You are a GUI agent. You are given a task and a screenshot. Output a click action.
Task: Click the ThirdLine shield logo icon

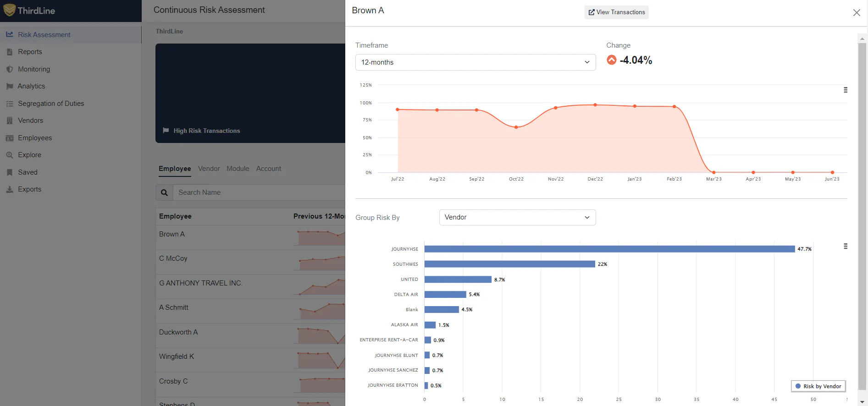point(9,10)
